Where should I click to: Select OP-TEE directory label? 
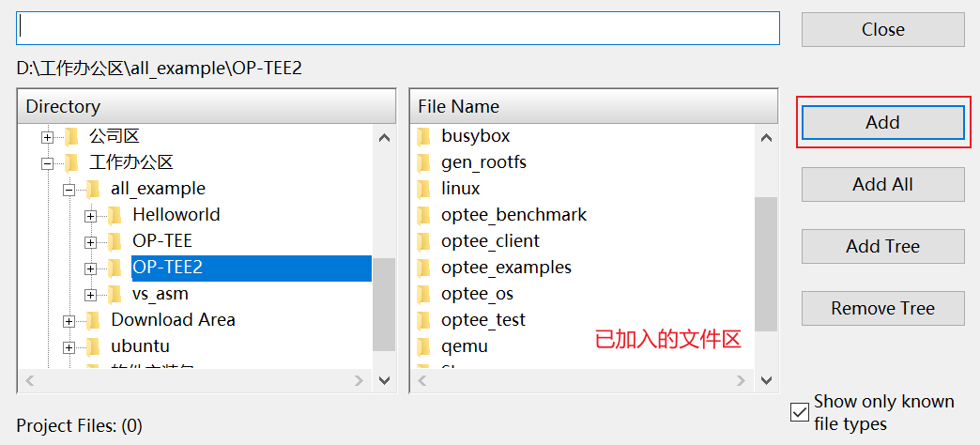click(162, 240)
